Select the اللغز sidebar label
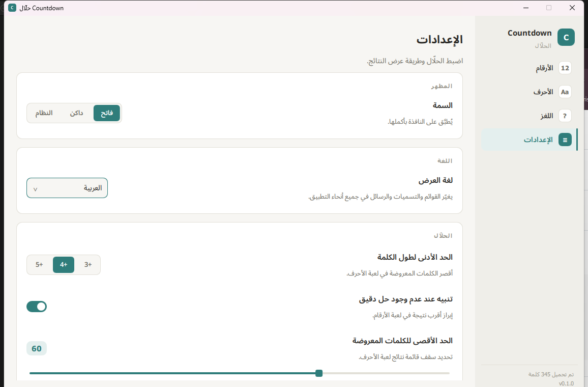 click(x=546, y=116)
